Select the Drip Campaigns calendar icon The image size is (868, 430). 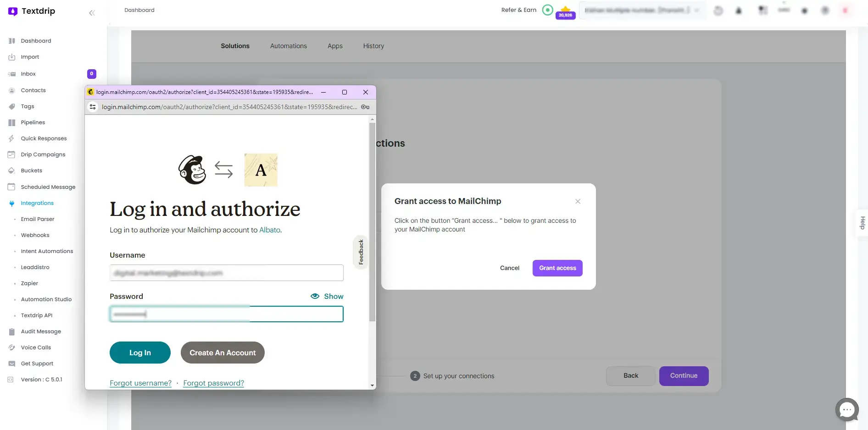click(x=11, y=154)
